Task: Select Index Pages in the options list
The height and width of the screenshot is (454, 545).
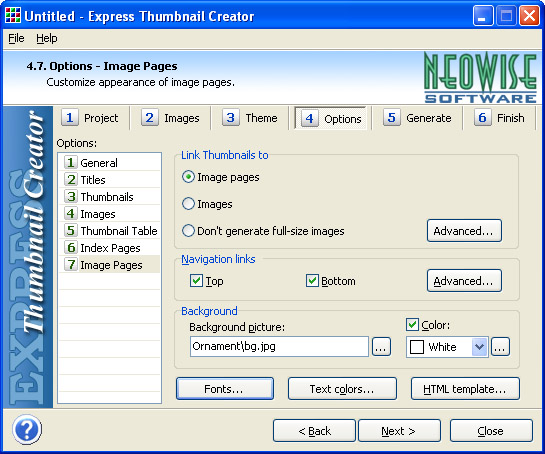Action: 110,248
